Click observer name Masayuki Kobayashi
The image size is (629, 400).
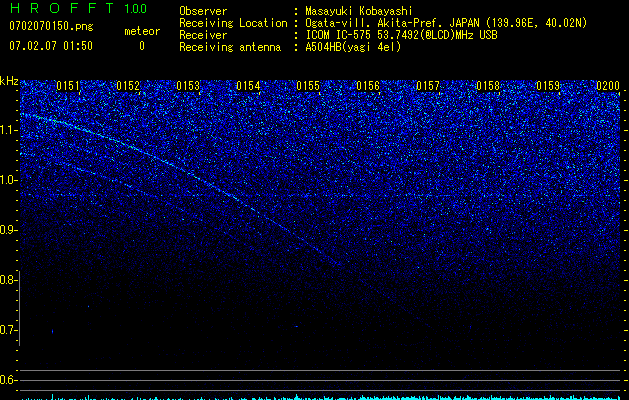[x=359, y=11]
